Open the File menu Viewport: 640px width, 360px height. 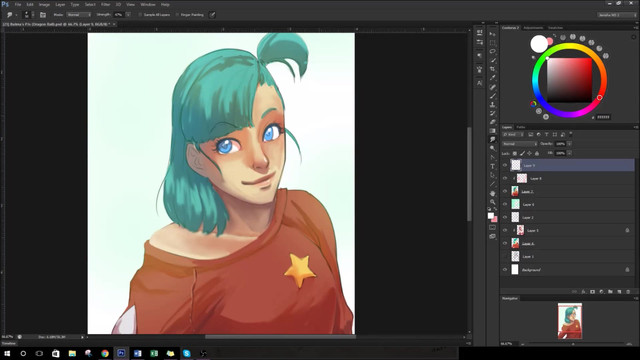pos(18,4)
